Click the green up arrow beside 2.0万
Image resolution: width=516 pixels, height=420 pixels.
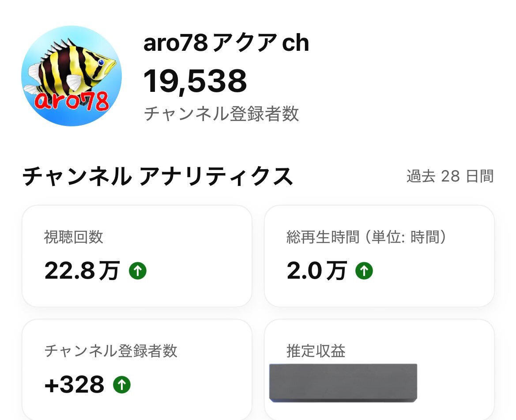click(x=364, y=271)
